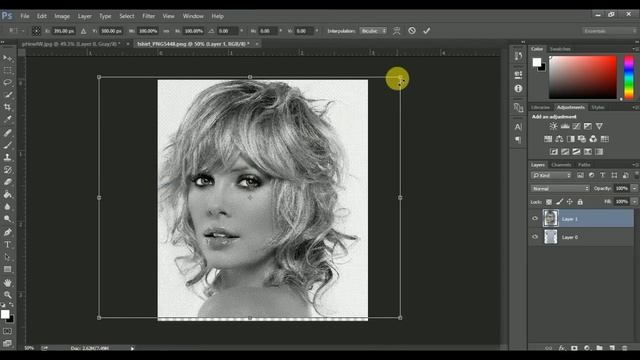Select the Spot Healing Brush tool
Image resolution: width=640 pixels, height=360 pixels.
[x=7, y=133]
